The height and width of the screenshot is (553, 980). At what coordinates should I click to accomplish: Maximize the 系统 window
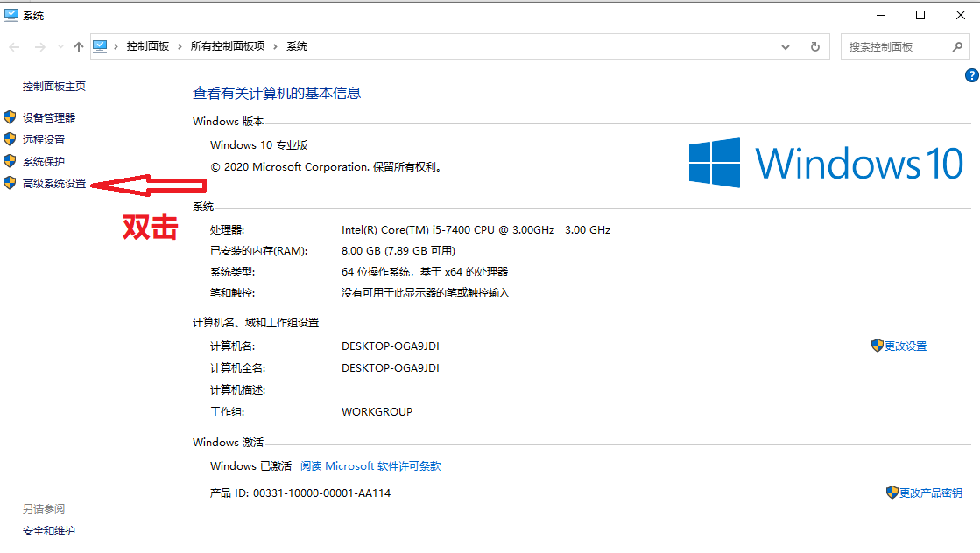click(920, 15)
